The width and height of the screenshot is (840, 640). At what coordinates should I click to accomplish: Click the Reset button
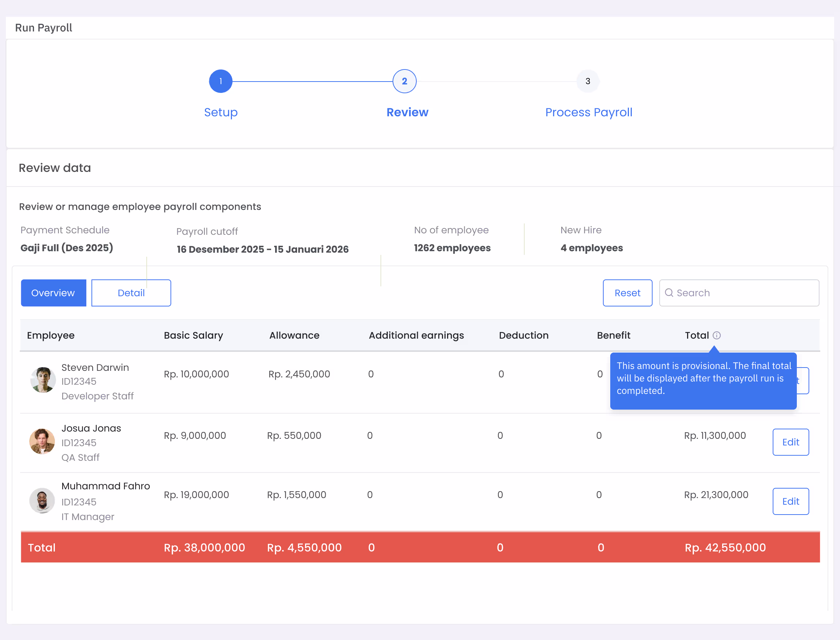coord(627,293)
